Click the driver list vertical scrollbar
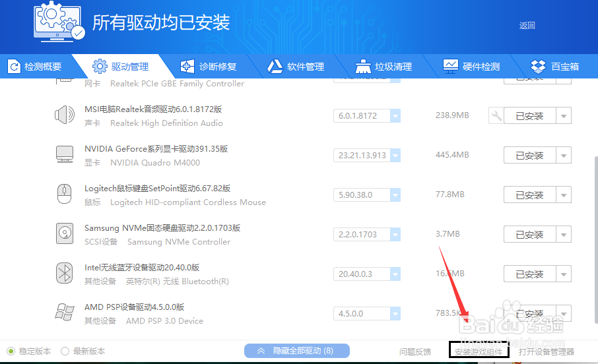This screenshot has width=598, height=364. 596,239
